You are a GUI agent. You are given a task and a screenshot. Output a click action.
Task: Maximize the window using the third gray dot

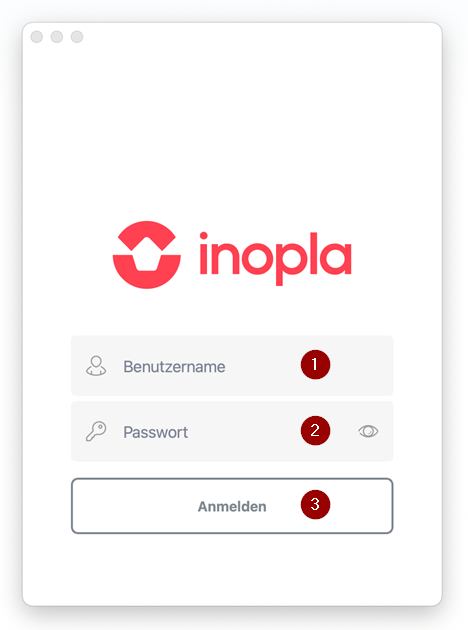click(77, 37)
